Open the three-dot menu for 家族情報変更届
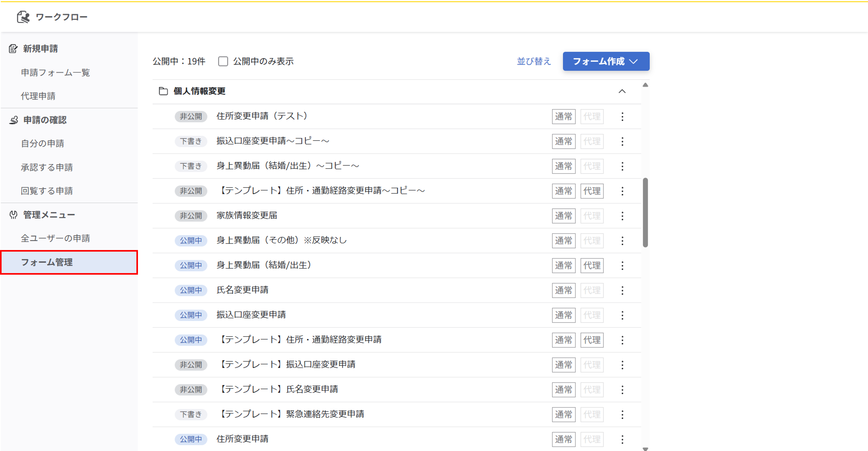The image size is (868, 451). pyautogui.click(x=622, y=216)
